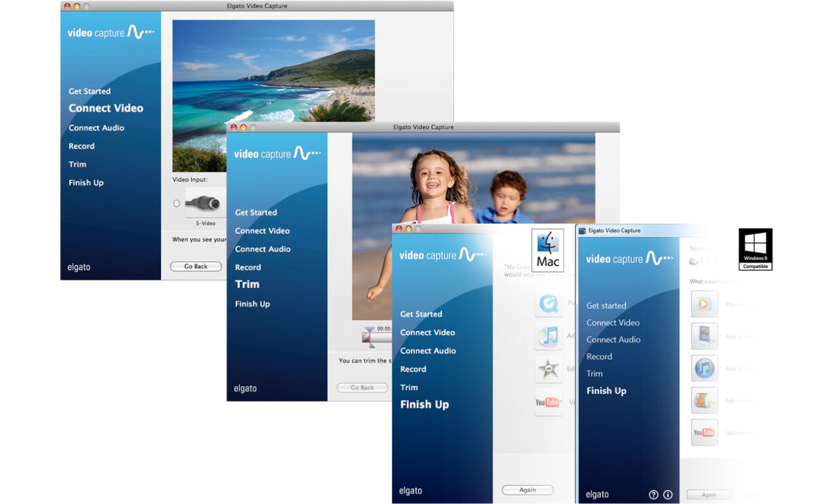Viewport: 840px width, 504px height.
Task: Click app icon in Windows window title bar
Action: coord(582,231)
